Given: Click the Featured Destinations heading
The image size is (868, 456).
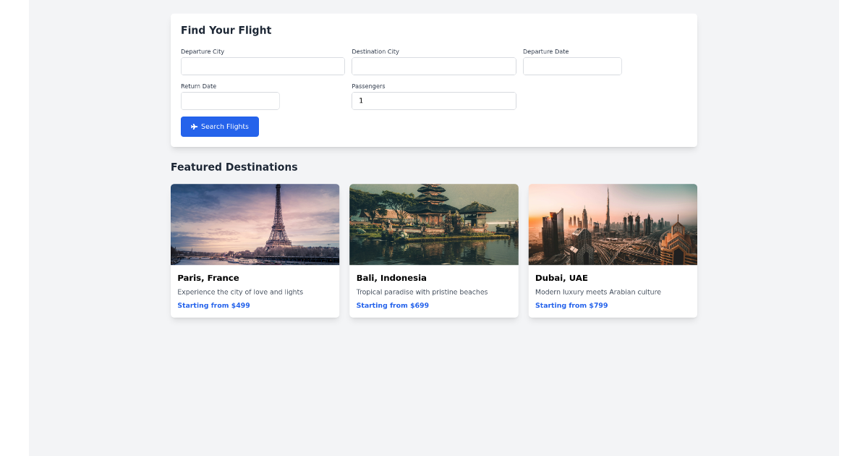Looking at the screenshot, I should (234, 166).
